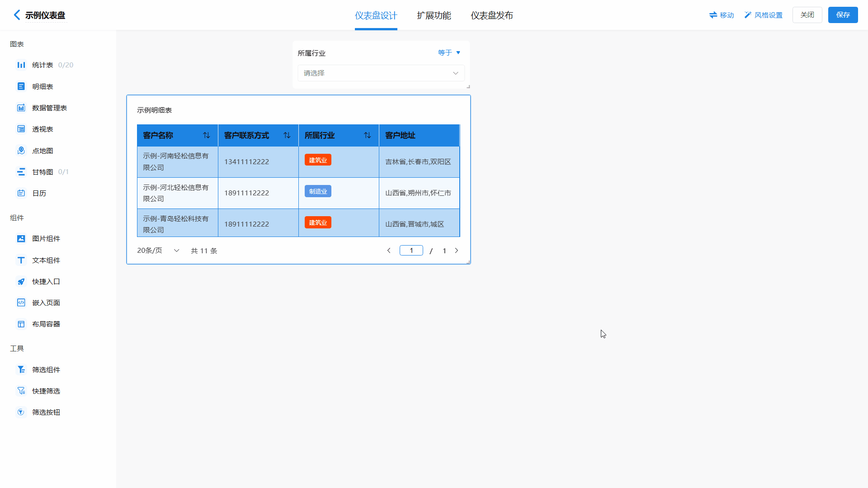Viewport: 868px width, 488px height.
Task: Switch to the 仪表盘发布 tab
Action: [x=492, y=15]
